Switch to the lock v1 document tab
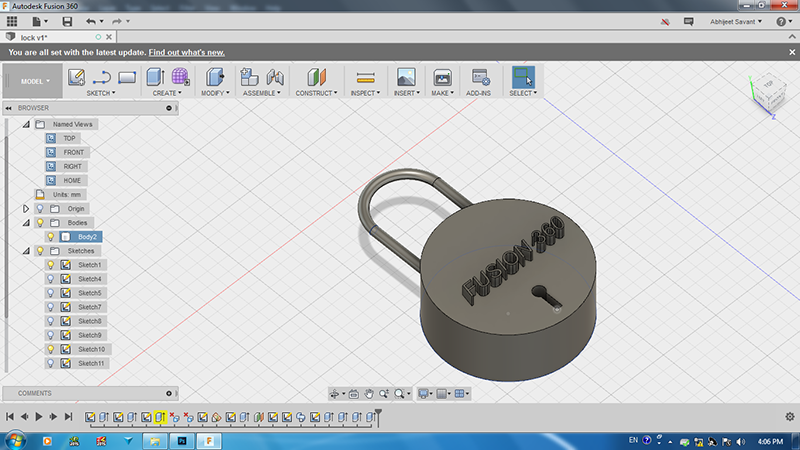 [59, 37]
